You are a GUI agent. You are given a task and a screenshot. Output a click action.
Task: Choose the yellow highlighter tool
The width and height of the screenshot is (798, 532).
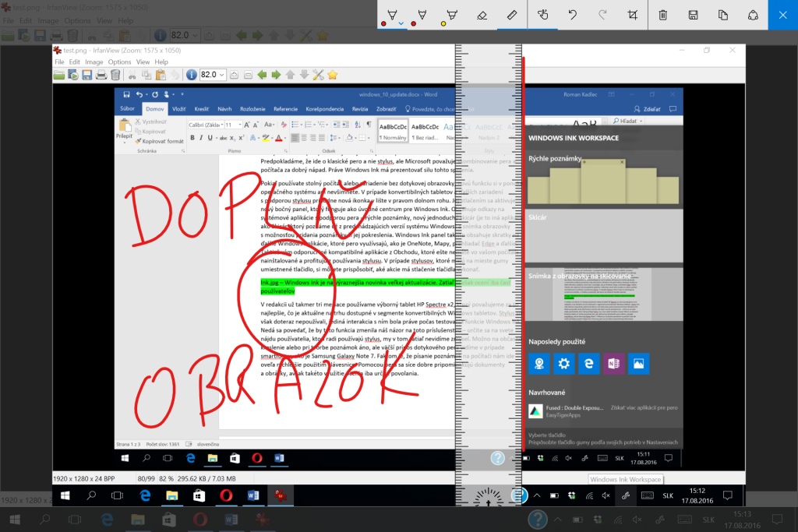coord(451,14)
